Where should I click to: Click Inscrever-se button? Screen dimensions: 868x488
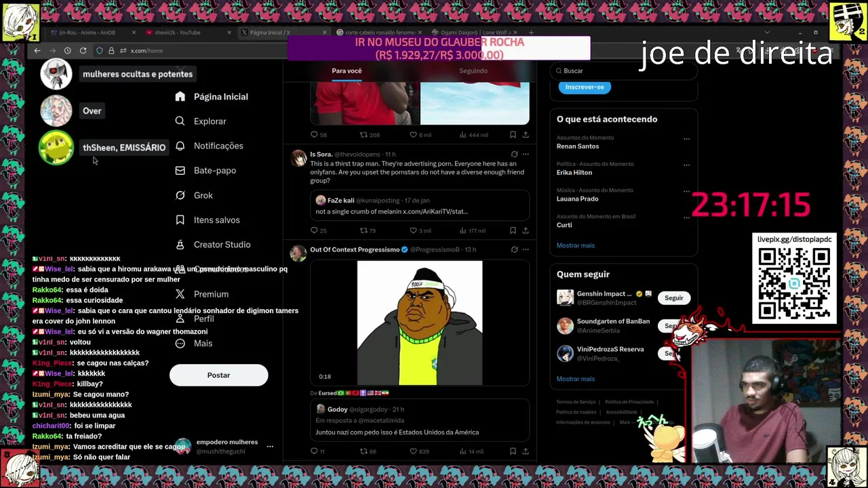(585, 87)
